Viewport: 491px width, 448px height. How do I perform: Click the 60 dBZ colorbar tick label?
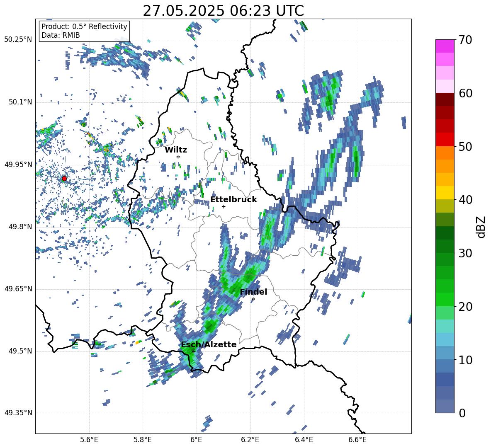pos(465,93)
